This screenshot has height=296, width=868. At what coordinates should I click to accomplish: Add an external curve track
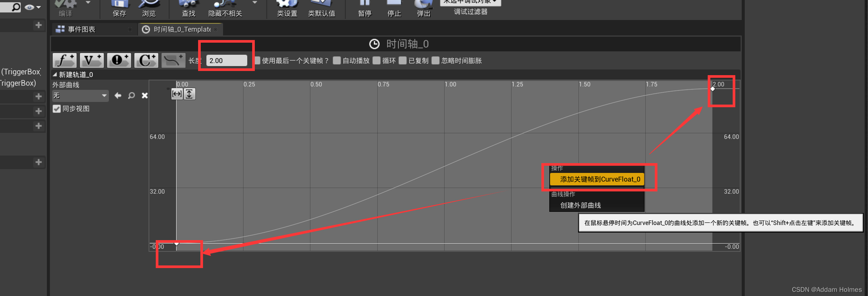174,60
